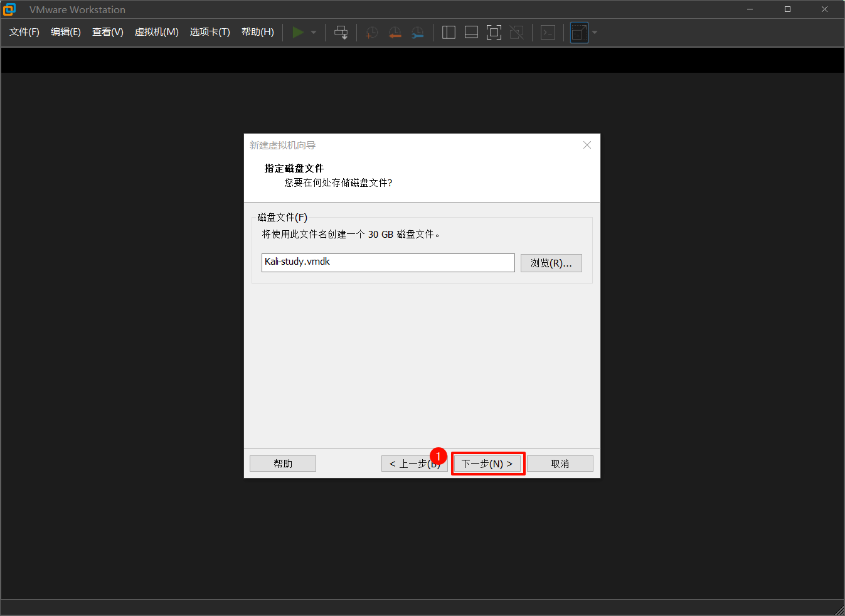Click the power on VM green play icon
The height and width of the screenshot is (616, 845).
coord(299,32)
